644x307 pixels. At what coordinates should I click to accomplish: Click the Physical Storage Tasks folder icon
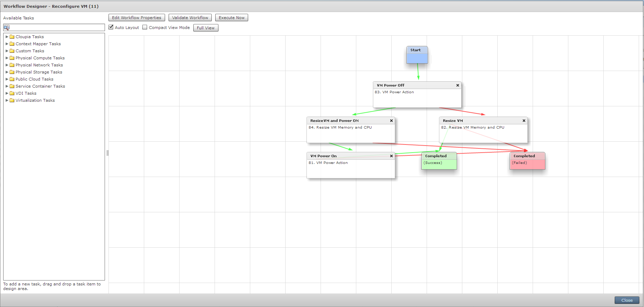(x=12, y=72)
